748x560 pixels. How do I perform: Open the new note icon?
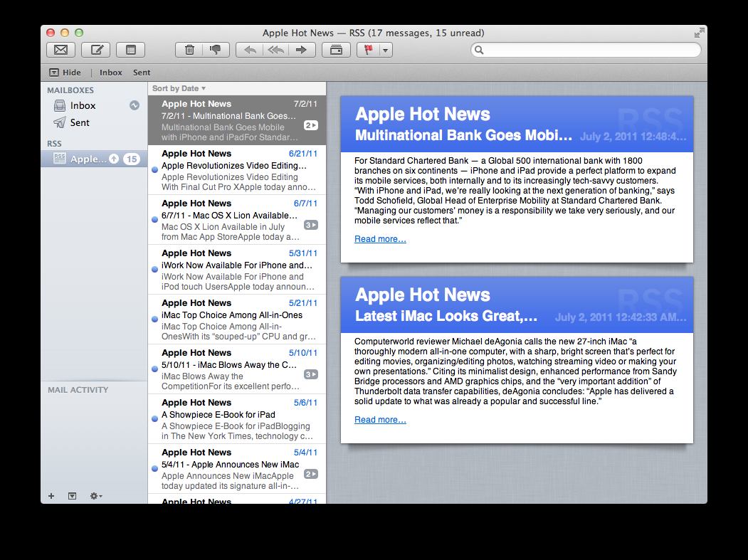131,50
